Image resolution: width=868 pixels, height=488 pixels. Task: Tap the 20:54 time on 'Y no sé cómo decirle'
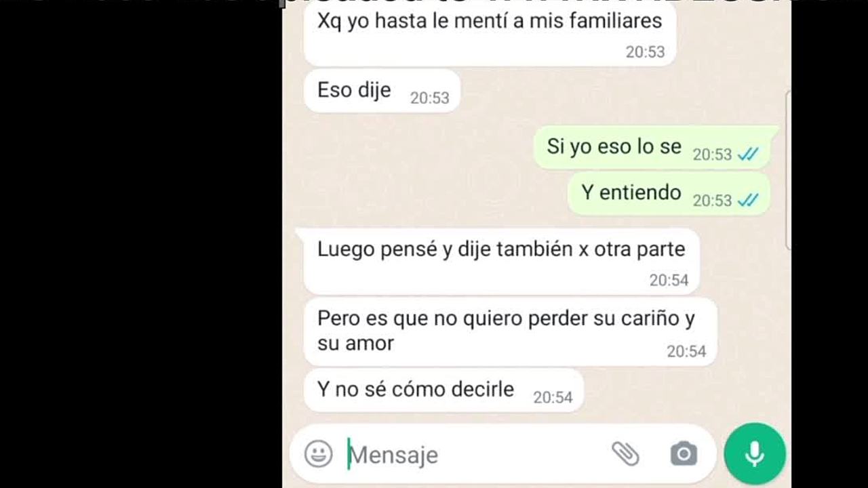click(553, 397)
